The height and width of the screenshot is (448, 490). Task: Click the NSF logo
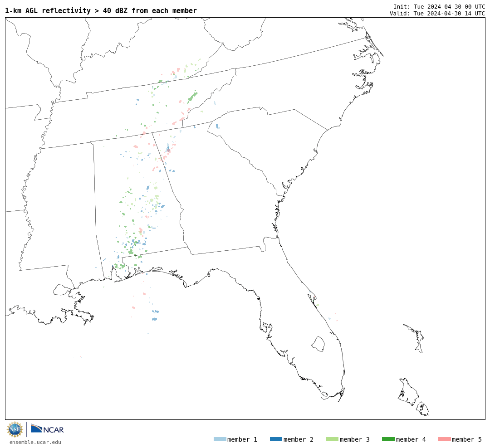[15, 429]
